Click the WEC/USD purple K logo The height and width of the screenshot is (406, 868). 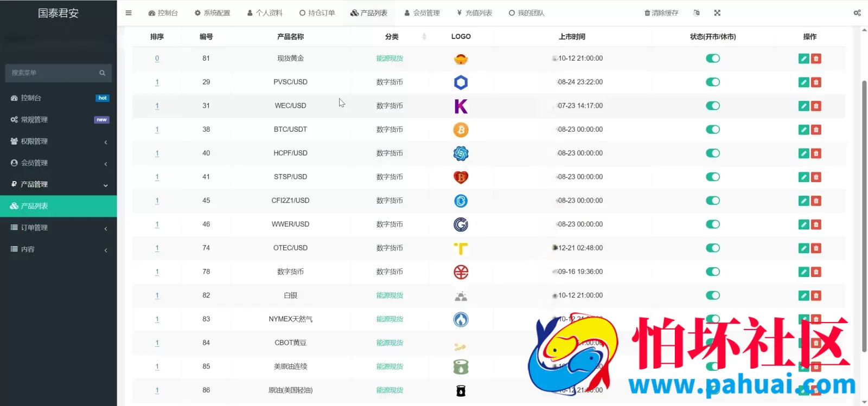(x=461, y=106)
